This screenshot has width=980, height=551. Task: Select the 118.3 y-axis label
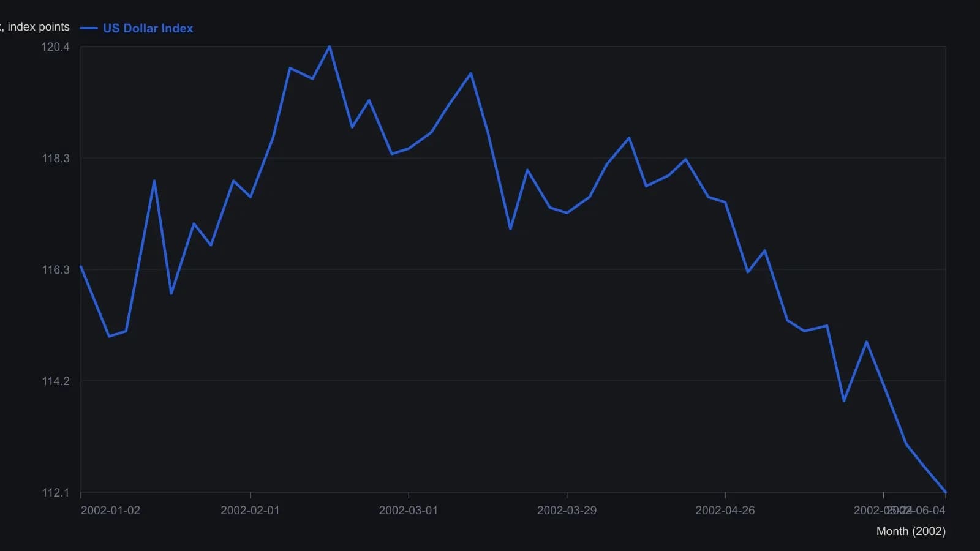56,159
